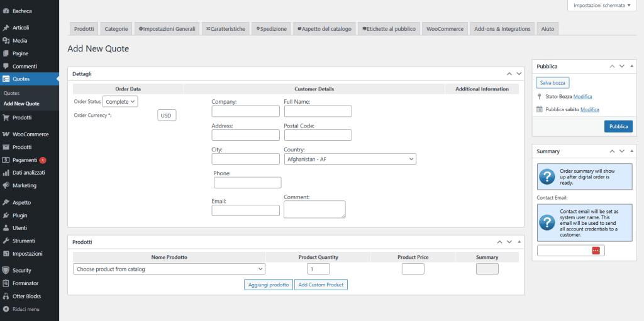
Task: Toggle the Pubblica panel collapse arrow
Action: 632,66
